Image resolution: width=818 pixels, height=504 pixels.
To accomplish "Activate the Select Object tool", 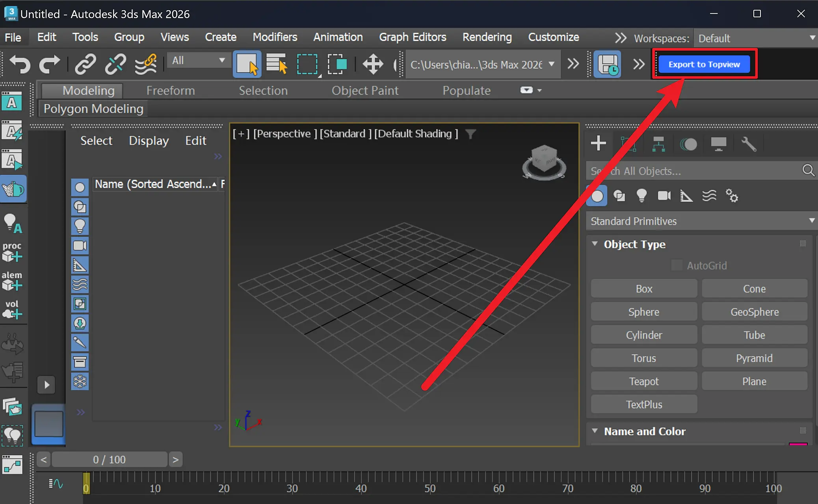I will coord(247,63).
